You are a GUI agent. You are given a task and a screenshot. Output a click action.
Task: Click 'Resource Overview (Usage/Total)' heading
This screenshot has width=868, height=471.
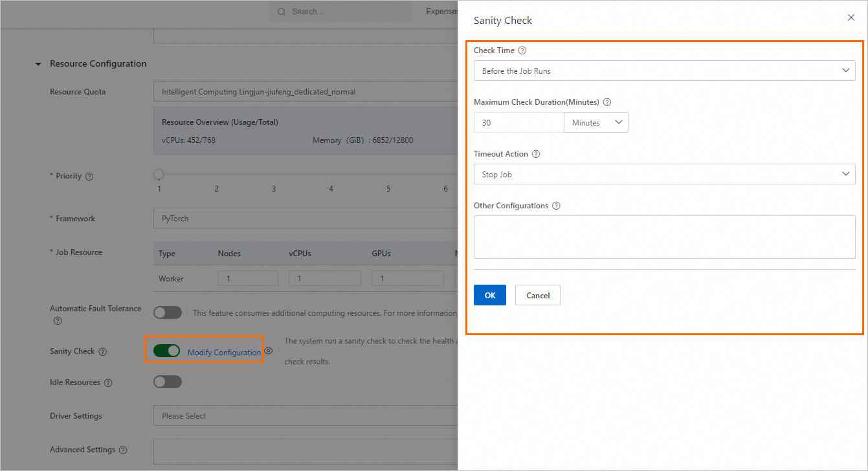pos(220,122)
